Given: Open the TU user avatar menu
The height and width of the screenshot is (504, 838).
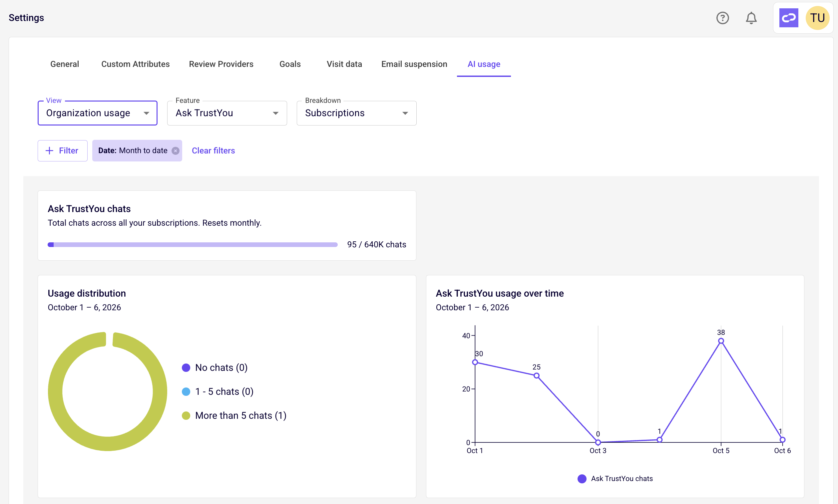Looking at the screenshot, I should [x=817, y=18].
